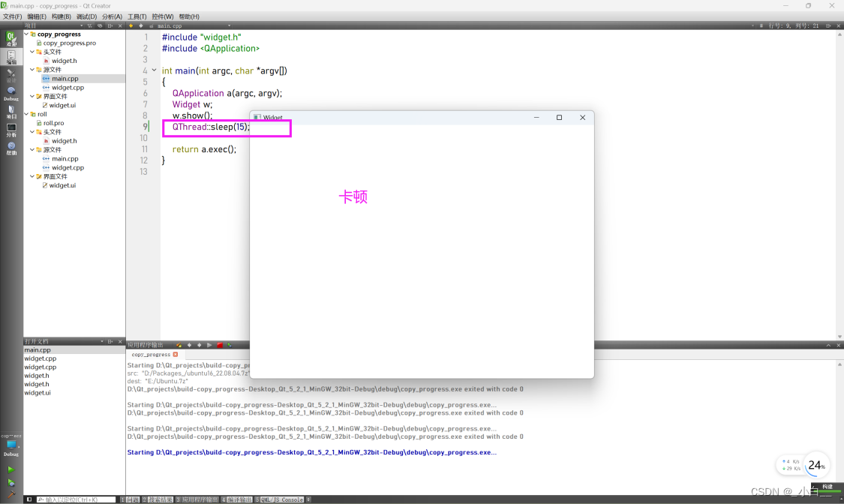Go forward using the editor toolbar arrow
Viewport: 844px width, 504px height.
pyautogui.click(x=141, y=25)
